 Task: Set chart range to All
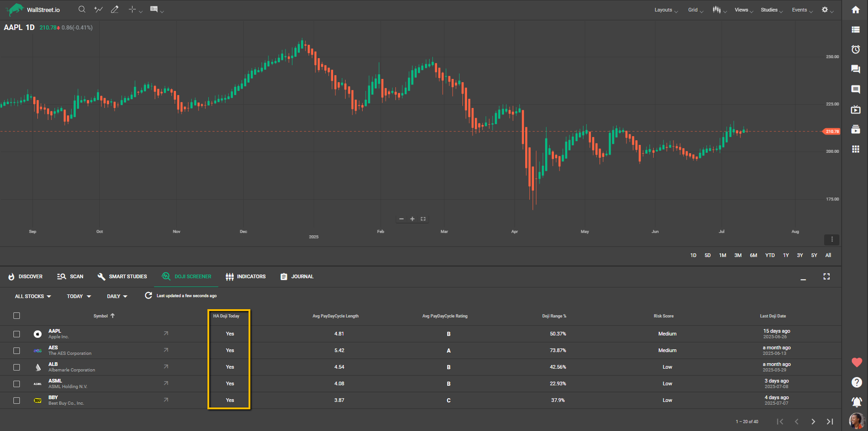(x=828, y=255)
